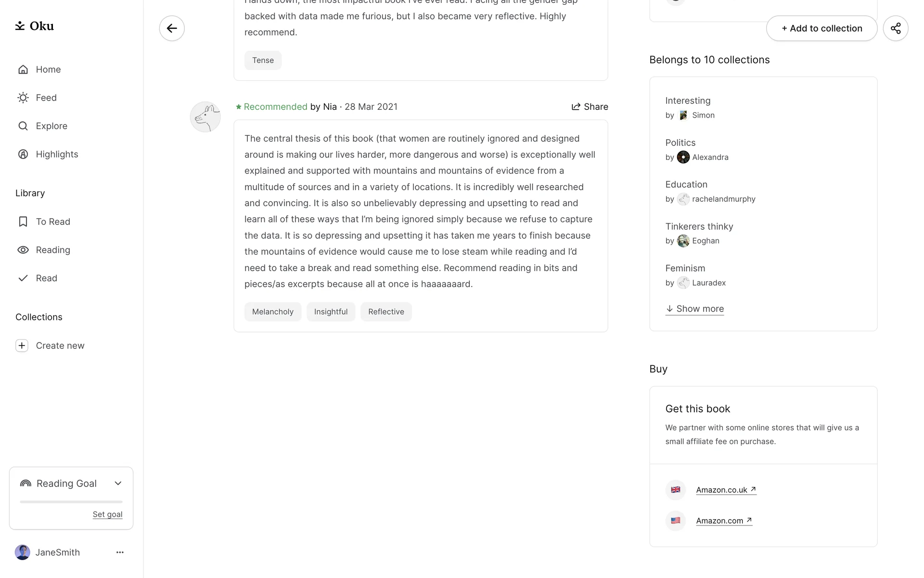The image size is (924, 578).
Task: Click the Reading Goal progress bar
Action: click(71, 502)
